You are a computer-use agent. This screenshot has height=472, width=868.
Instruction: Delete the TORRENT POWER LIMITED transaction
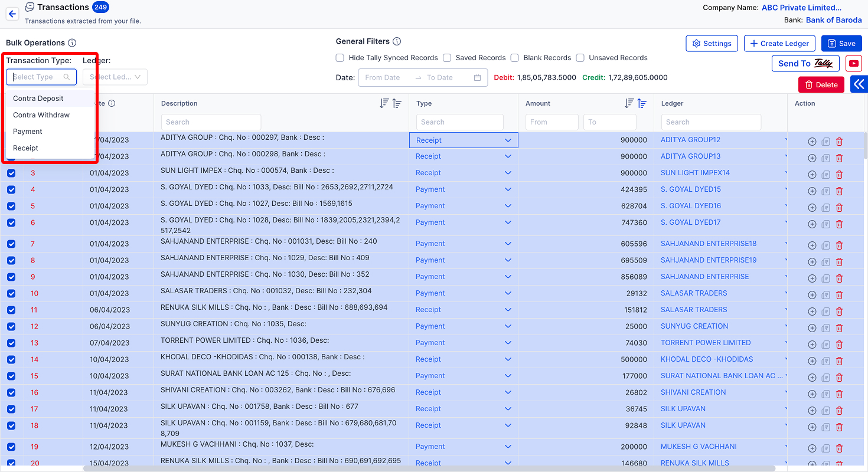[839, 345]
